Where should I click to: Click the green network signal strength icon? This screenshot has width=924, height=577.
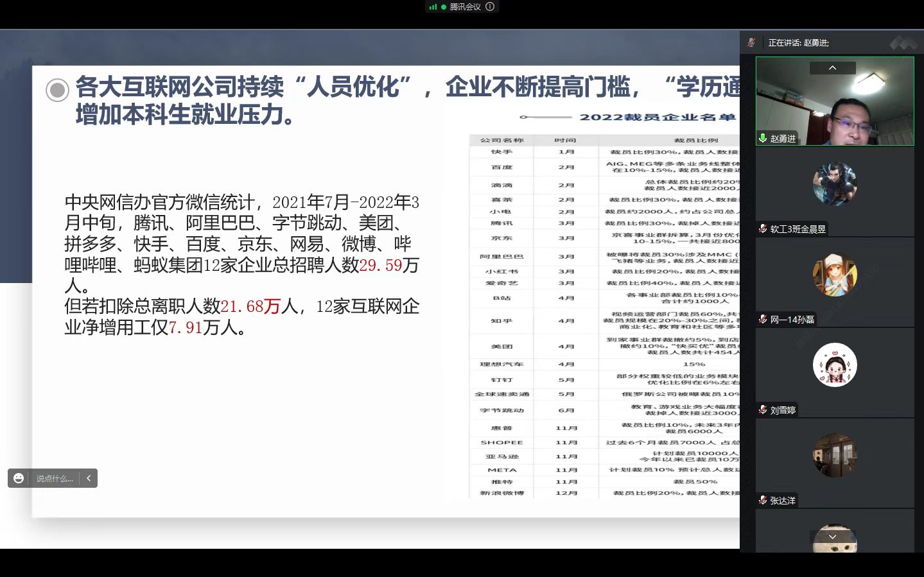(433, 7)
